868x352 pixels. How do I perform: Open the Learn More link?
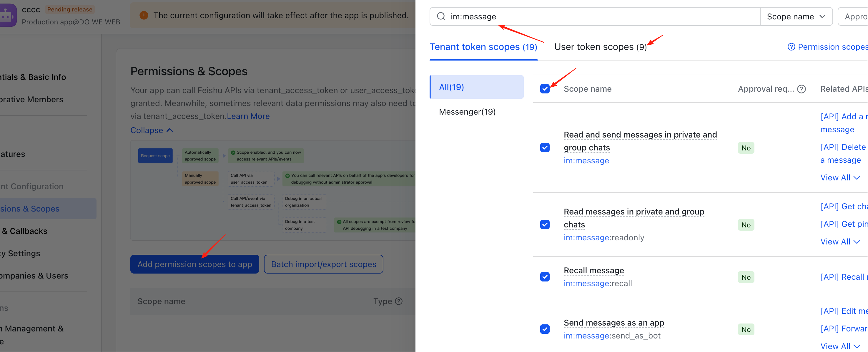tap(248, 116)
